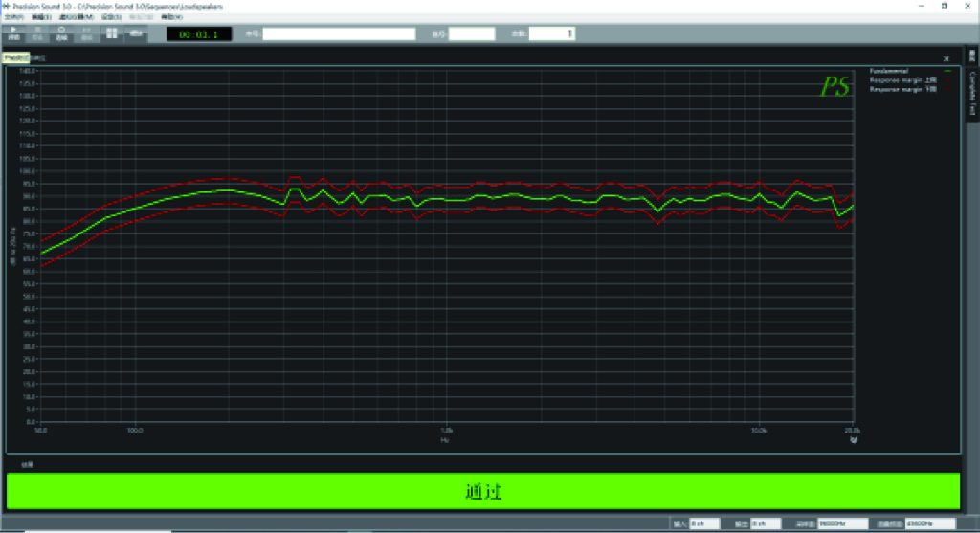Click the count field showing 1
The image size is (980, 533).
(x=552, y=33)
